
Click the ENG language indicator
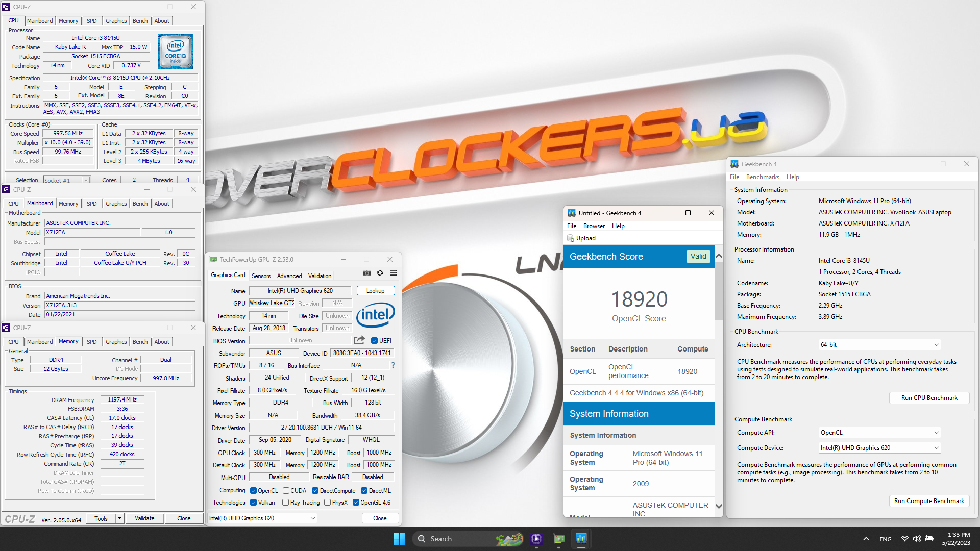pos(886,539)
